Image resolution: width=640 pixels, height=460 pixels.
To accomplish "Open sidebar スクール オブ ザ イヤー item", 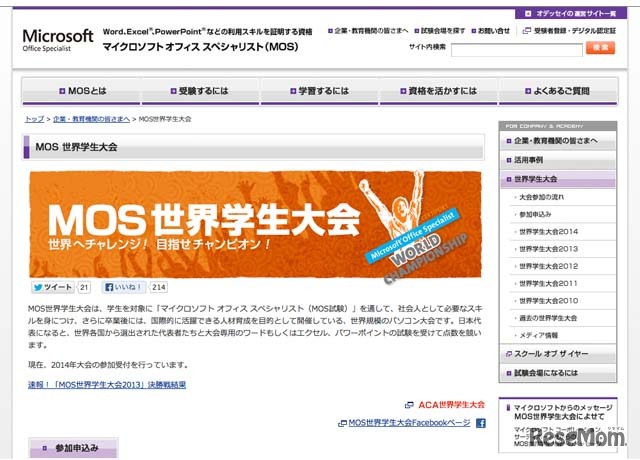I will click(x=558, y=354).
